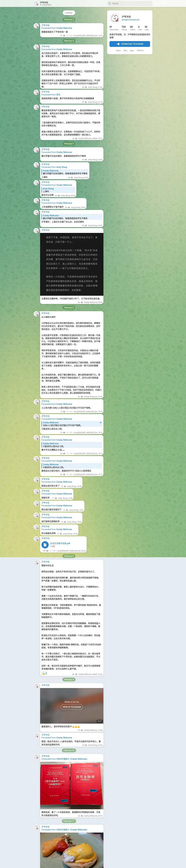Open the Blog footer link
Viewport: 186px width, 868px height.
click(125, 50)
